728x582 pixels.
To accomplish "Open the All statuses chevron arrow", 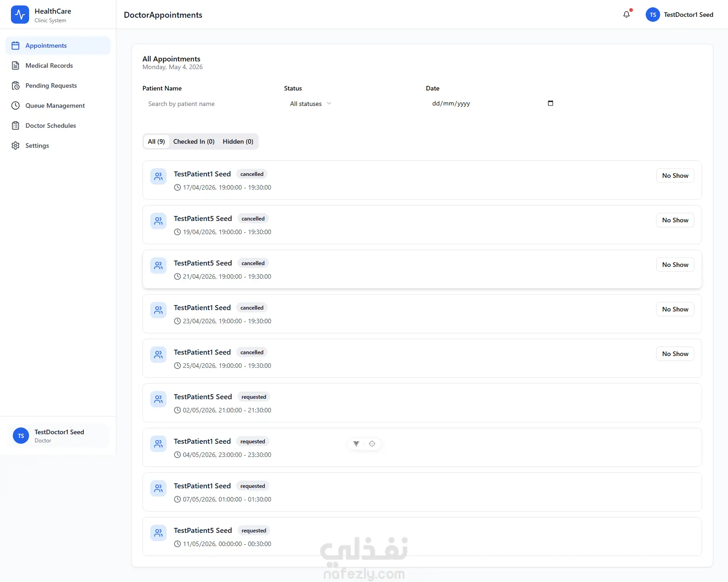I will [329, 104].
